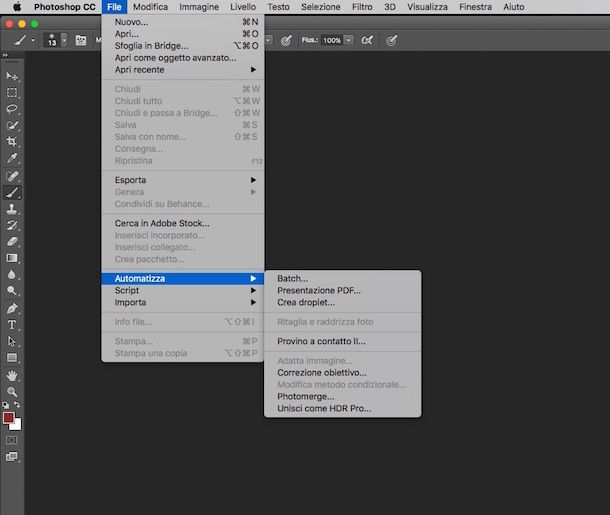Swap foreground and background colors
Screen dimensions: 610x515
17,405
